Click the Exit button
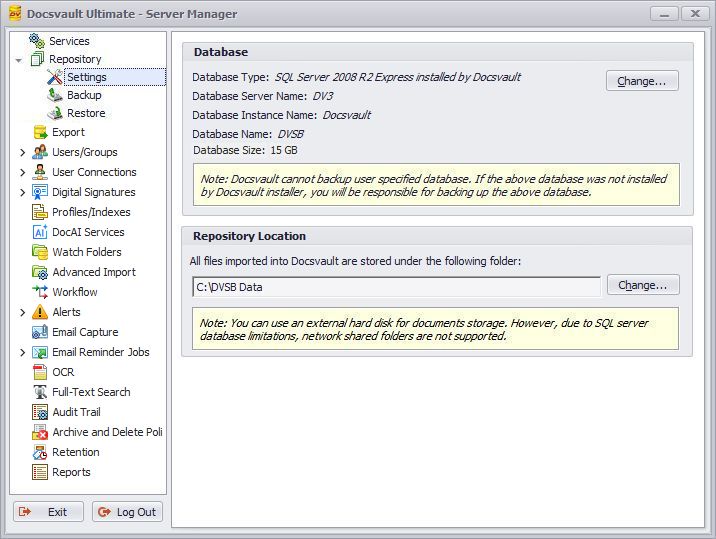 coord(48,512)
